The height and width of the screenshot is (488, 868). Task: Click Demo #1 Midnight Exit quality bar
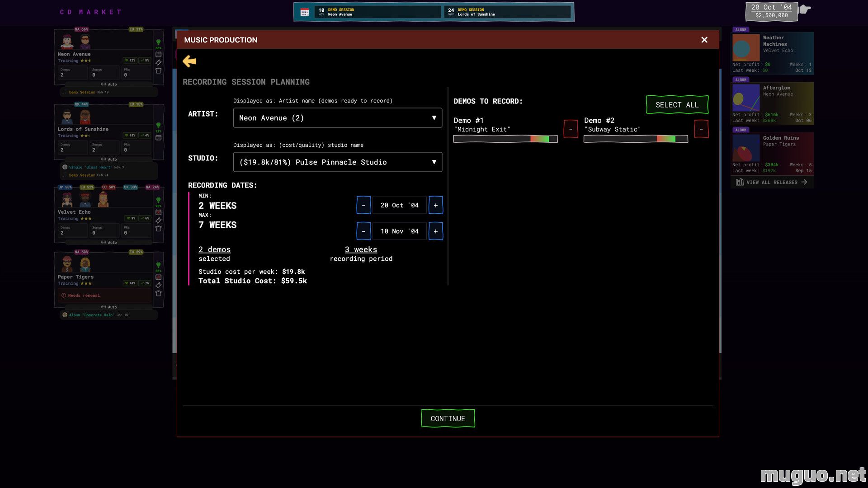click(x=505, y=139)
